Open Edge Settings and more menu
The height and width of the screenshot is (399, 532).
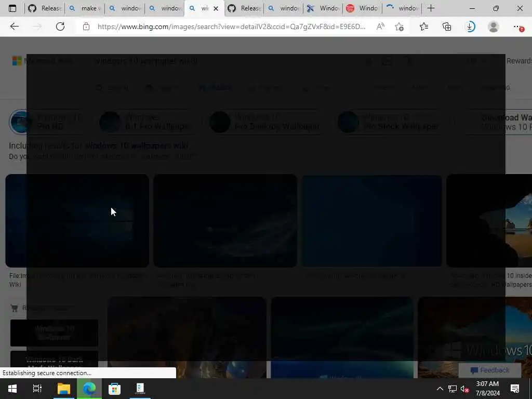click(518, 26)
